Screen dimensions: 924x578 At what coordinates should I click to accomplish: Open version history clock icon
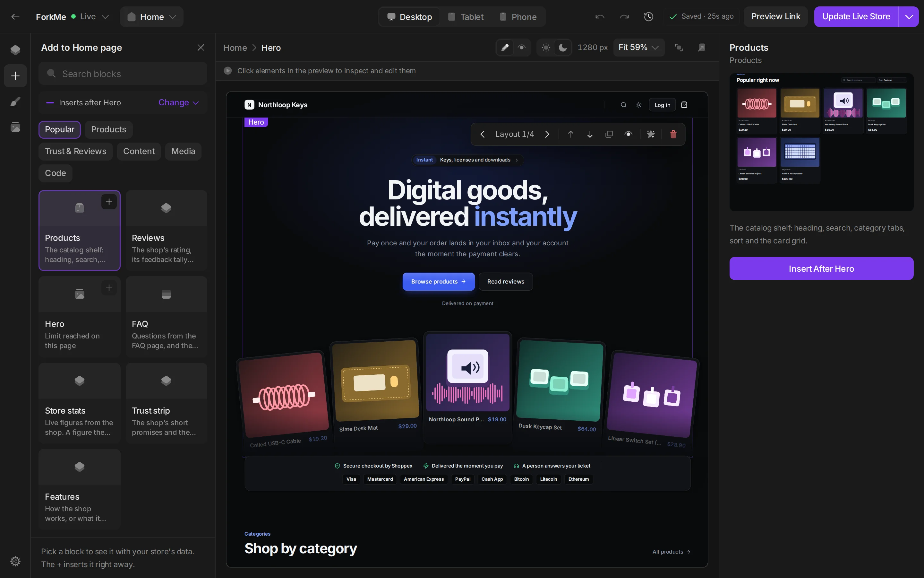[648, 16]
